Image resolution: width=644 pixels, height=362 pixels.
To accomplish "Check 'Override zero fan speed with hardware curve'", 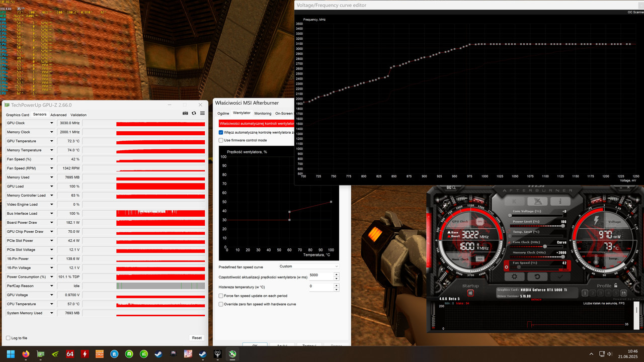I will (x=221, y=304).
